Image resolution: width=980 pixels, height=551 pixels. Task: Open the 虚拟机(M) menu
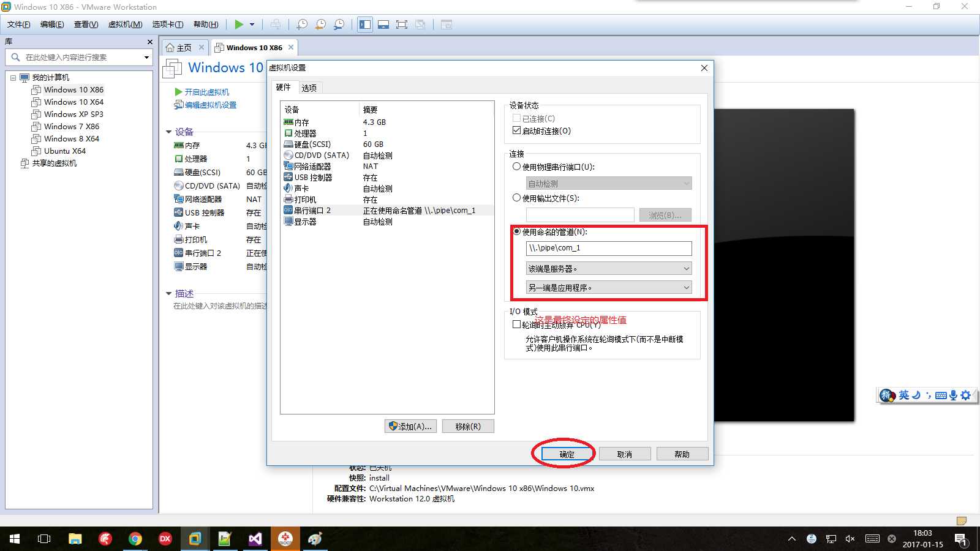pyautogui.click(x=125, y=24)
